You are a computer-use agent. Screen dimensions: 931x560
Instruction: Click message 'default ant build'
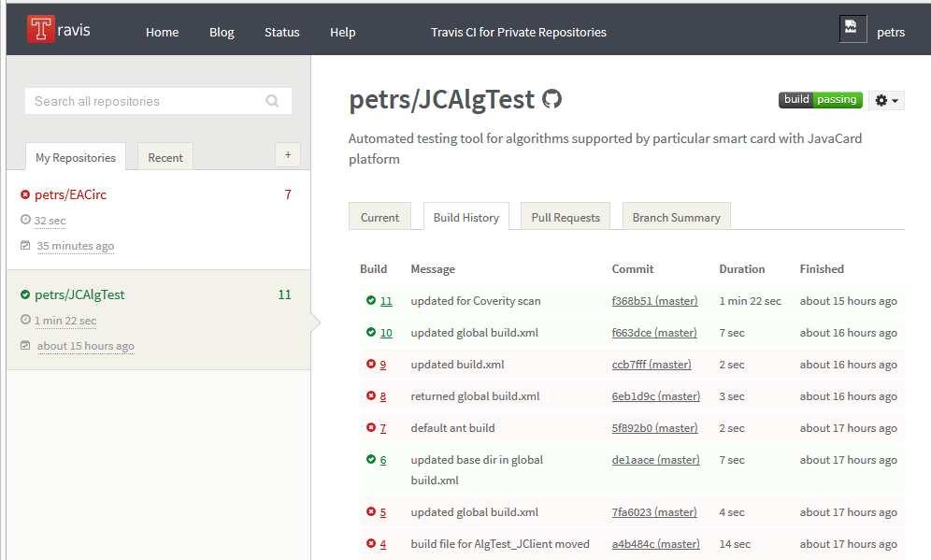[x=452, y=428]
